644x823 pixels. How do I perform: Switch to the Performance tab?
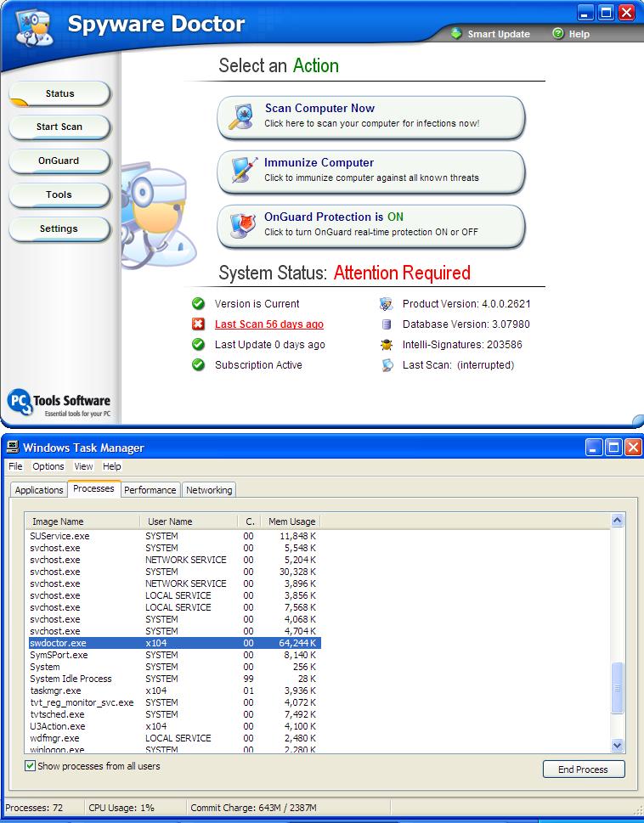[150, 490]
